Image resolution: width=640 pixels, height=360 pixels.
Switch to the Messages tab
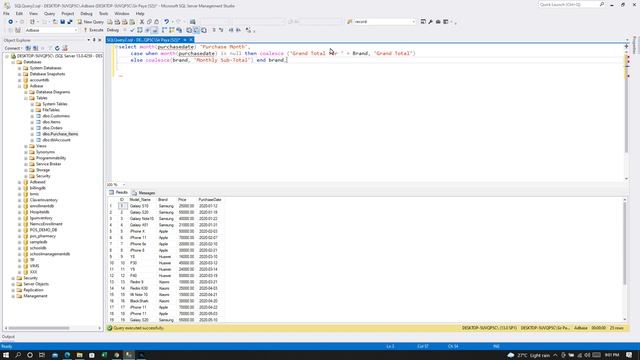coord(144,193)
